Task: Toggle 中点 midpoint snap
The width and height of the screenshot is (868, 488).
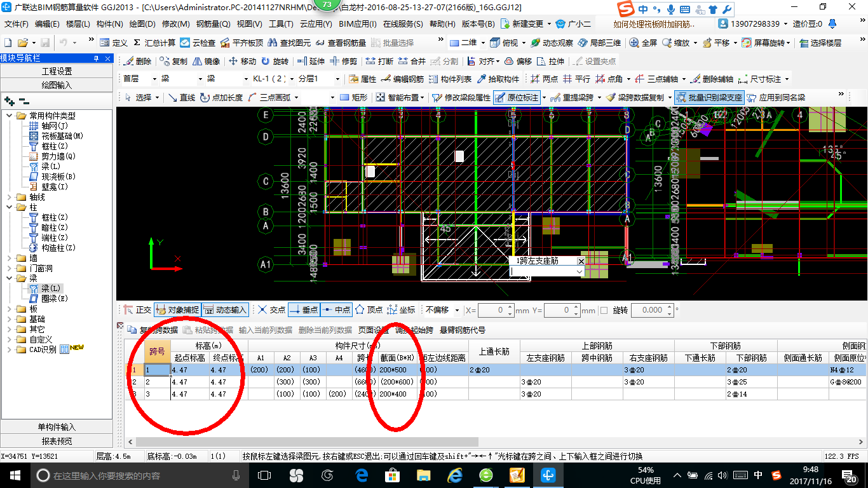Action: pyautogui.click(x=336, y=310)
